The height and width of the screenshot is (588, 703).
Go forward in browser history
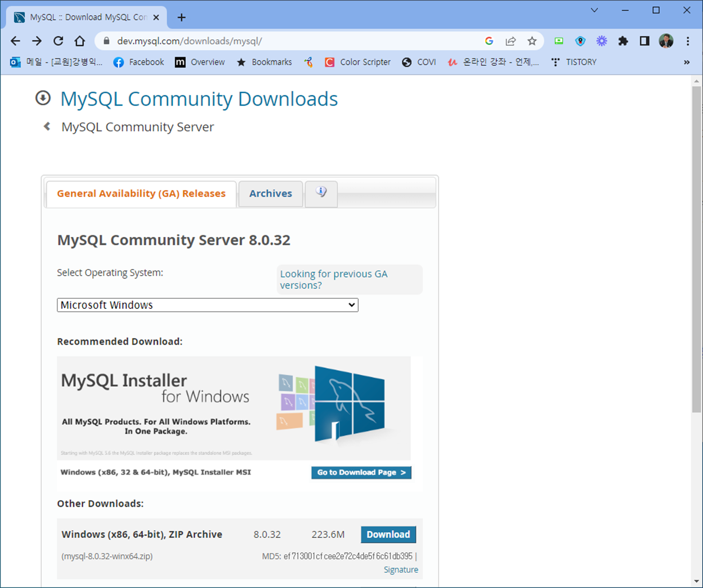point(37,41)
